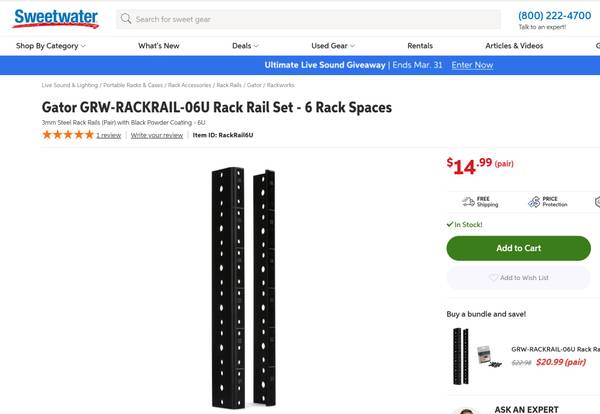Open the 1 review link
The image size is (600, 414).
pos(108,135)
